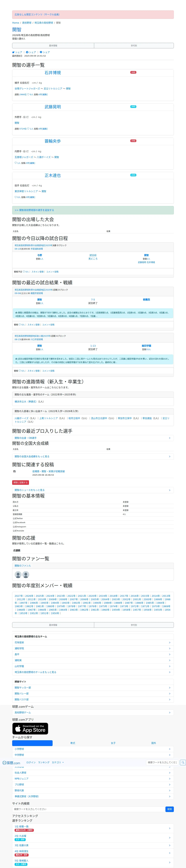Go to 埼玉県の高校野球 breadcrumb
Viewport: 186px width, 868px height.
pyautogui.click(x=44, y=23)
